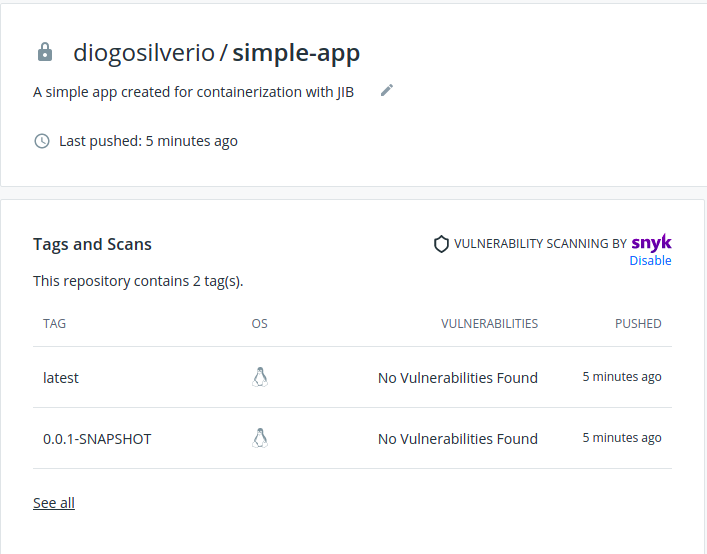Click No Vulnerabilities Found for 0.0.1-SNAPSHOT
Image resolution: width=707 pixels, height=554 pixels.
[x=457, y=439]
